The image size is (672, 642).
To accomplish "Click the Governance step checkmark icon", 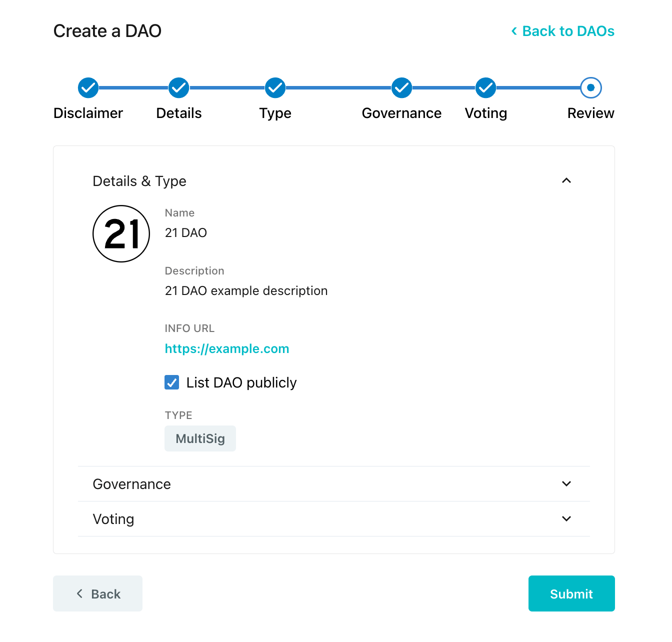I will 401,88.
